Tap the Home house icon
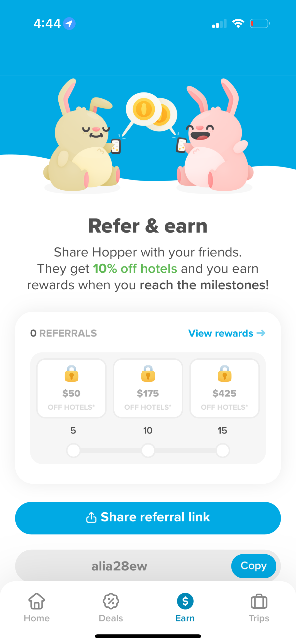 coord(37,601)
